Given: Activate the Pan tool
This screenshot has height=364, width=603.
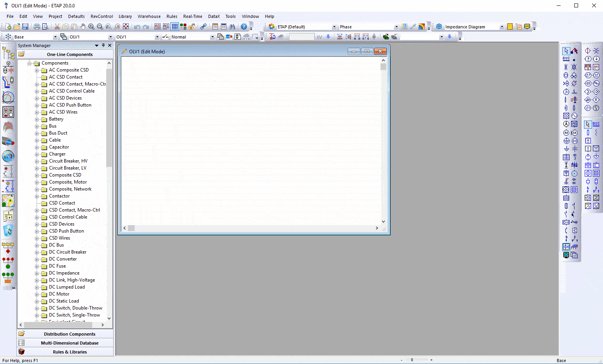Looking at the screenshot, I should click(x=83, y=26).
